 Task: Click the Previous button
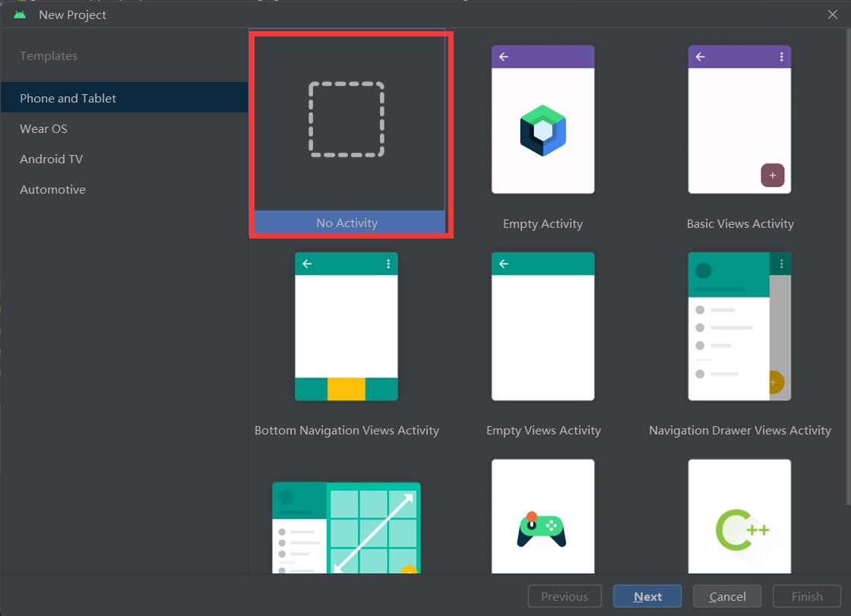click(565, 596)
